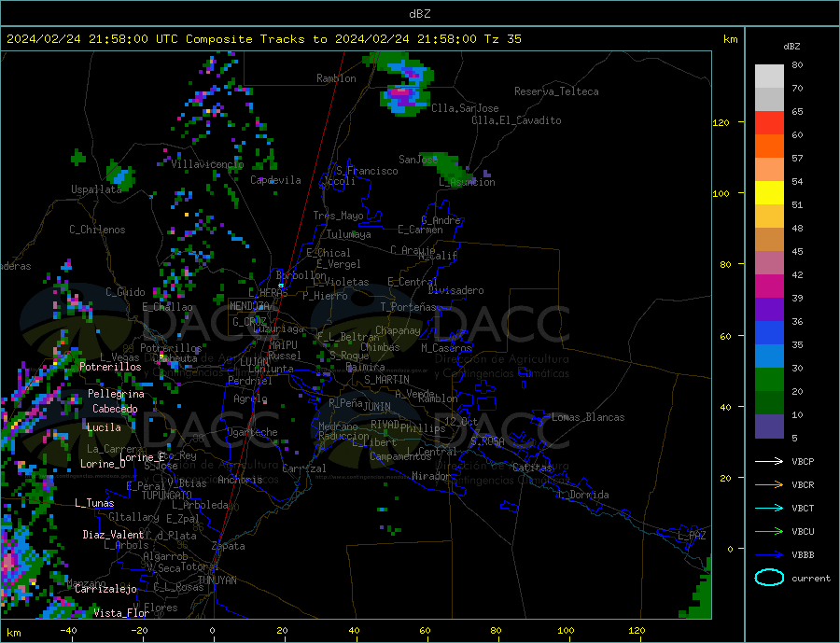Click the 80 dBZ color swatch
This screenshot has width=840, height=643.
769,77
